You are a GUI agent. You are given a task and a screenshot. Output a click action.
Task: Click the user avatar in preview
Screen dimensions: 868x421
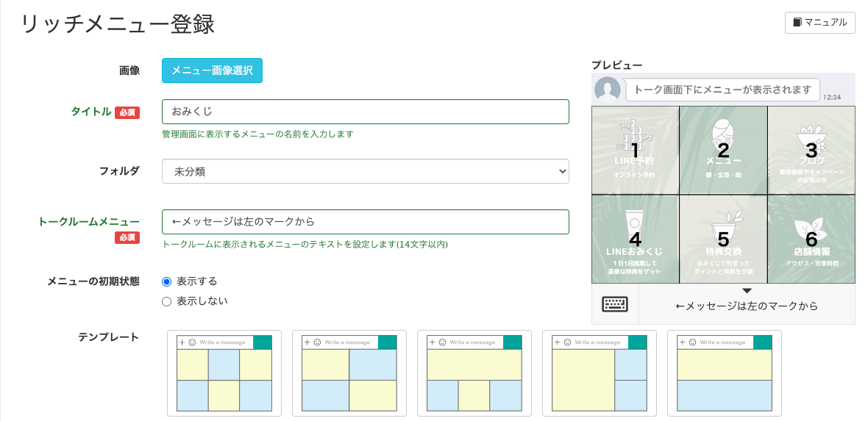608,89
